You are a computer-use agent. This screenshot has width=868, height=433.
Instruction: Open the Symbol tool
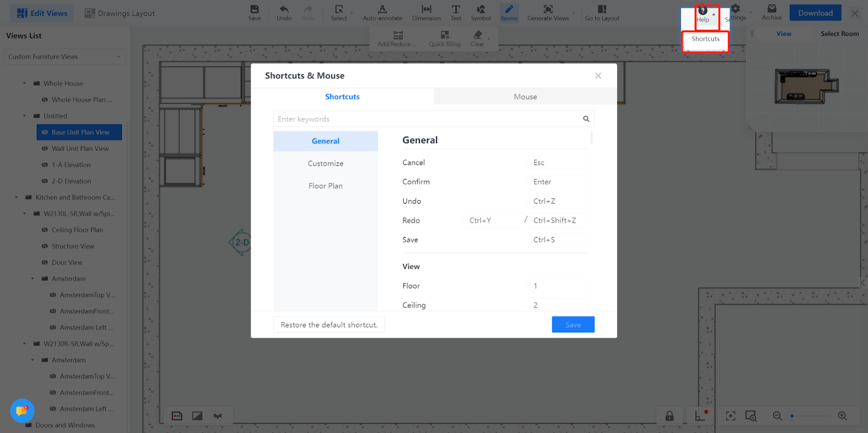[x=481, y=10]
